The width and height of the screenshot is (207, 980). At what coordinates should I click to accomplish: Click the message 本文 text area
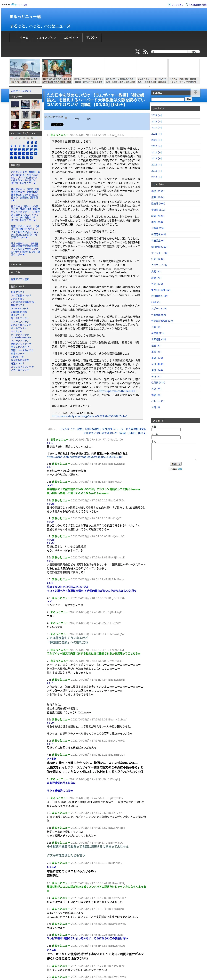[x=174, y=452]
